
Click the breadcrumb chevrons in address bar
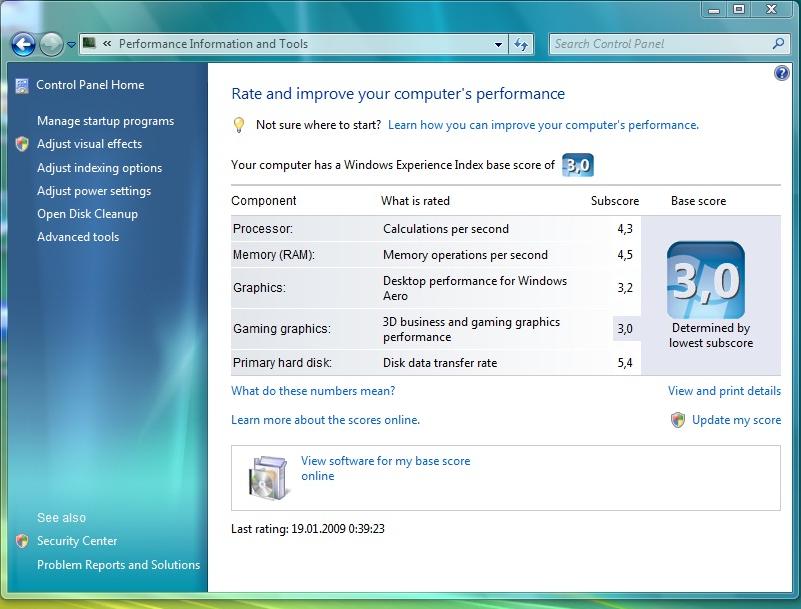coord(107,44)
